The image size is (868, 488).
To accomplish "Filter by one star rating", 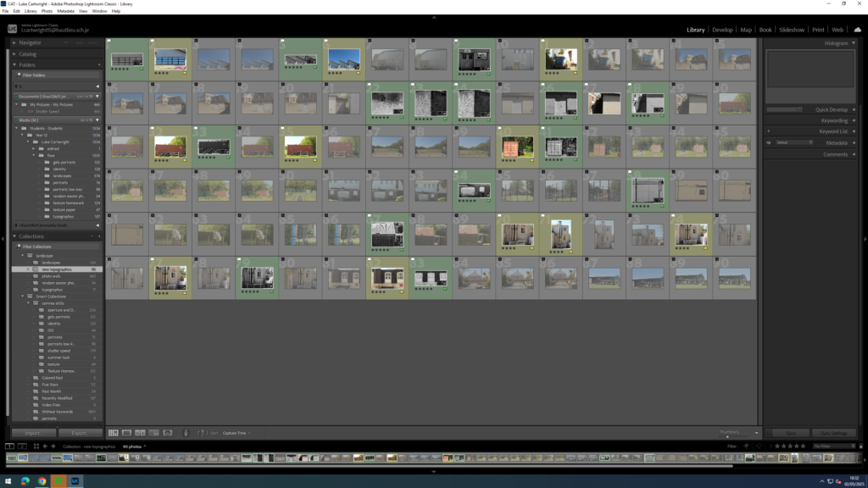I will coord(777,446).
